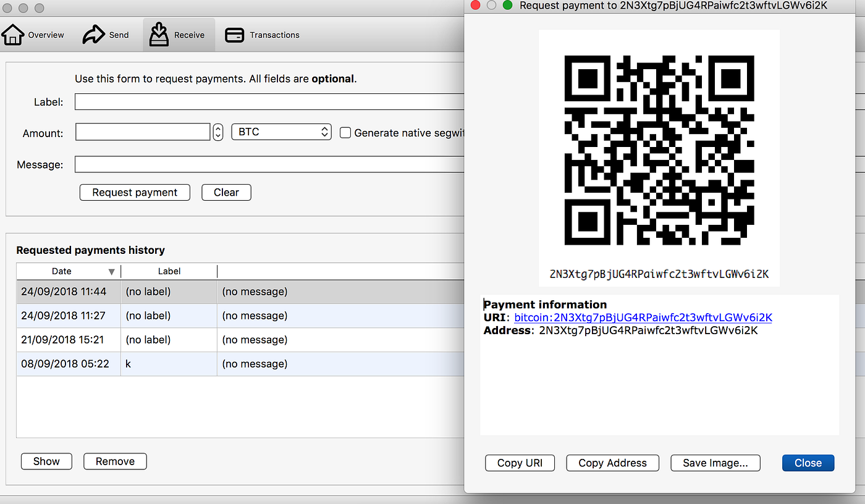Click label cell "k"
The height and width of the screenshot is (504, 865).
point(129,364)
